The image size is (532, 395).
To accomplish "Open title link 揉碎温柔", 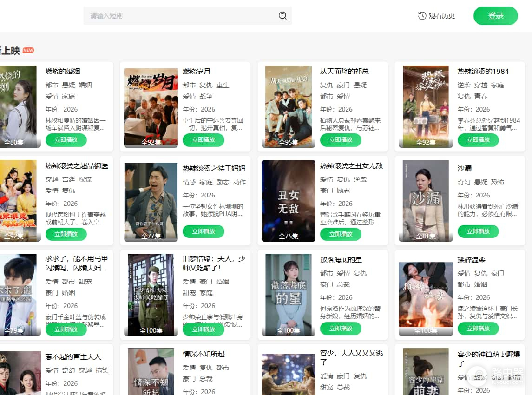I will click(x=472, y=260).
